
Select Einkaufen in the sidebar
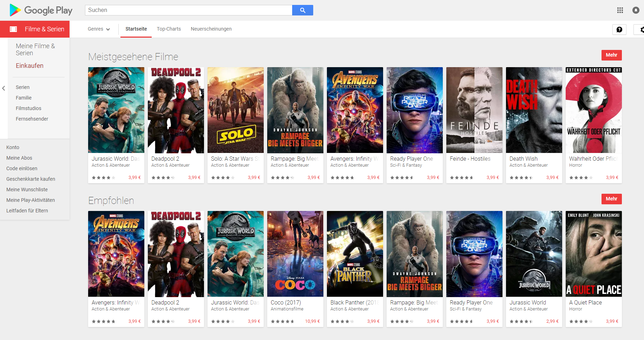[29, 66]
